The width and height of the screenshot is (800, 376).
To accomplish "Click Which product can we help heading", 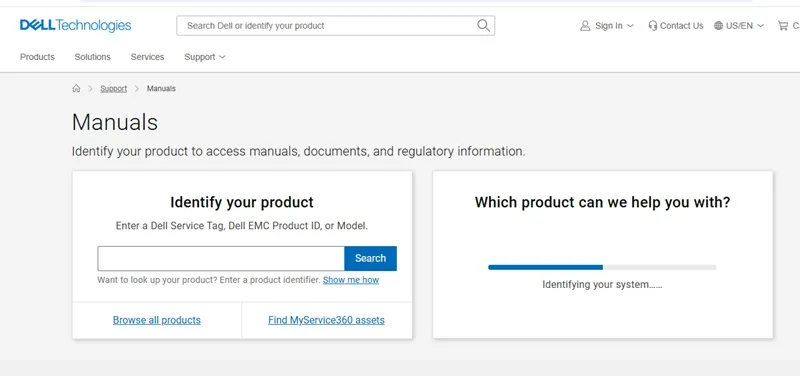I will (x=603, y=203).
